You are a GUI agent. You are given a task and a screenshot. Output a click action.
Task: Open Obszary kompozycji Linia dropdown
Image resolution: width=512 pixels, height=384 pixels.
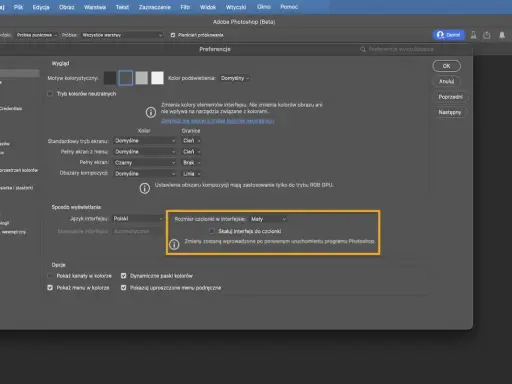[x=191, y=174]
